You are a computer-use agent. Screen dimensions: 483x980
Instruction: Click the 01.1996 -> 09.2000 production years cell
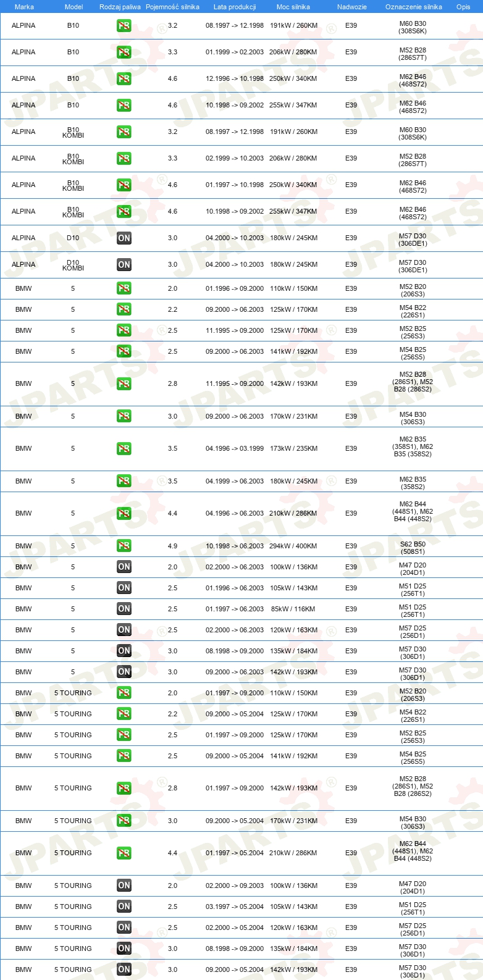235,288
